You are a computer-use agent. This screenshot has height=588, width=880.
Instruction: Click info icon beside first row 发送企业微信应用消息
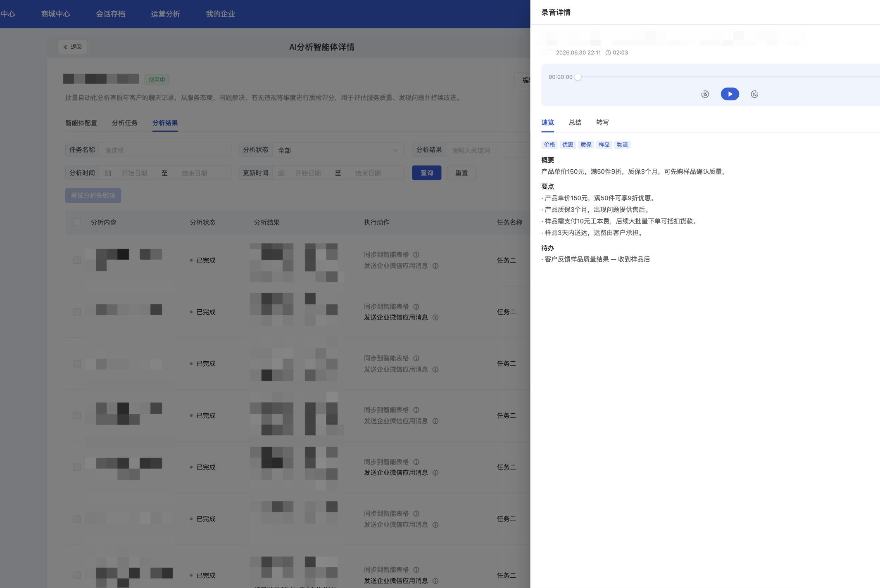pos(435,266)
